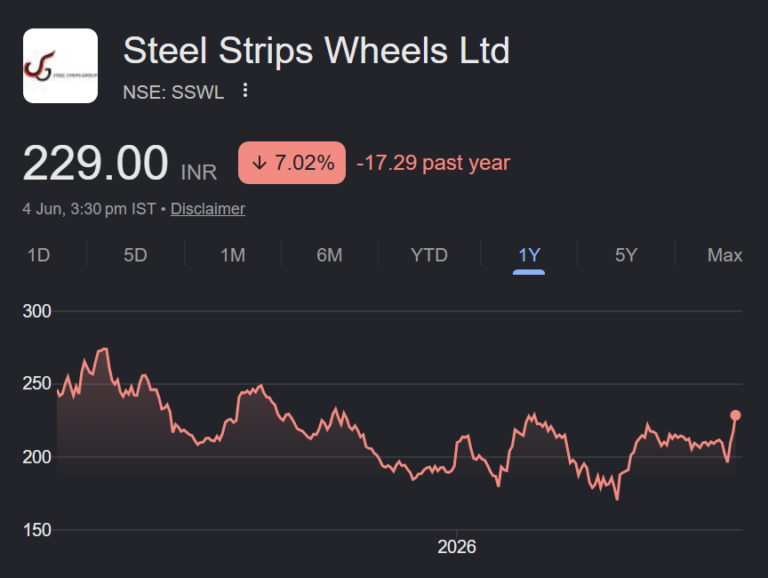Click the INR currency label
Screen dimensions: 768x578
coord(199,172)
